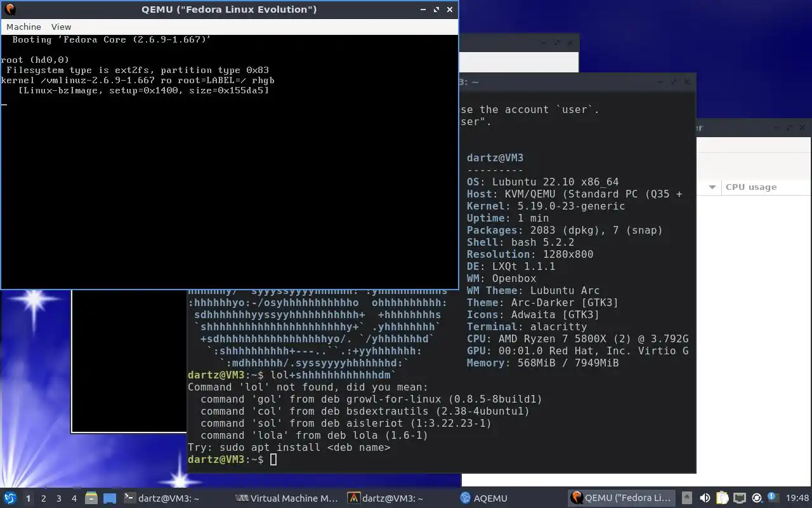
Task: Launch the file manager from the panel
Action: point(91,498)
